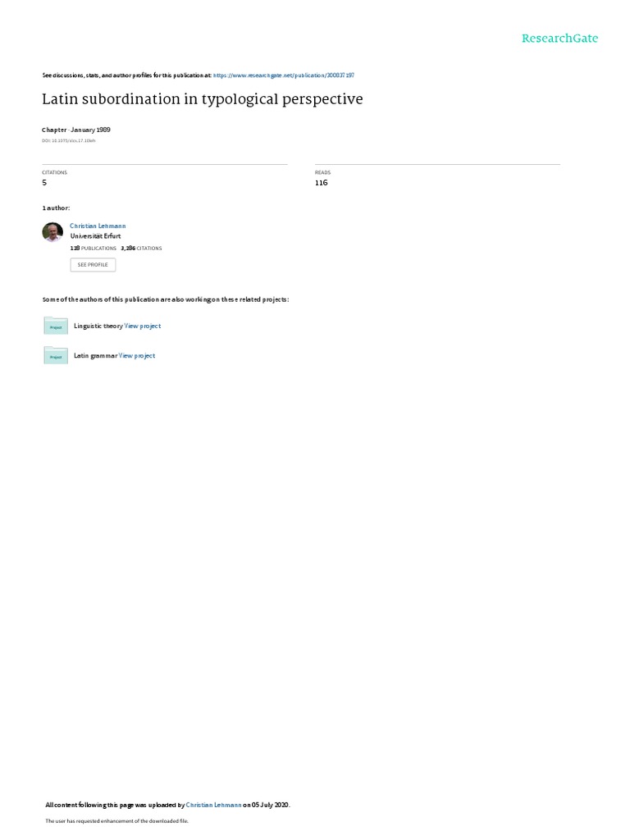Click the ResearchGate logo
630x840 pixels.
tap(559, 38)
